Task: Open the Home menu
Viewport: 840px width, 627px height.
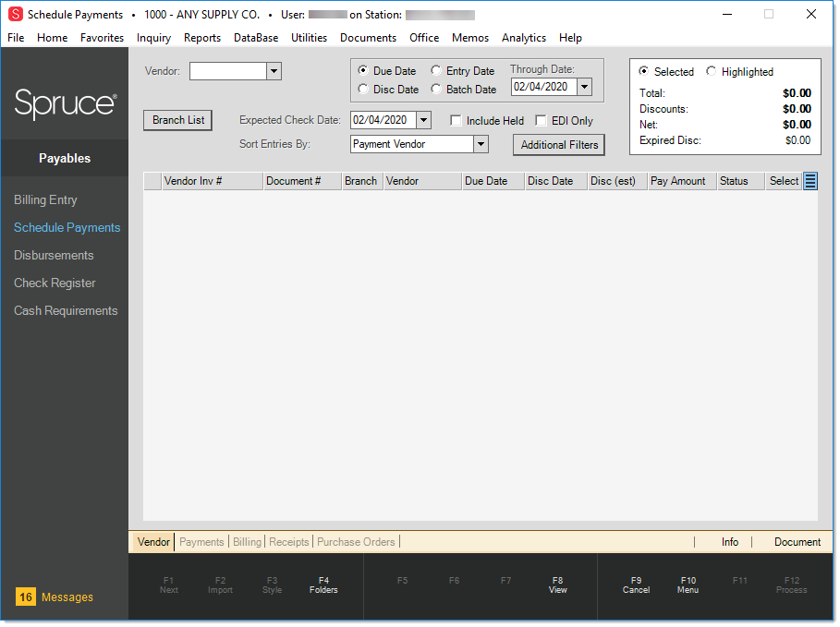Action: 53,38
